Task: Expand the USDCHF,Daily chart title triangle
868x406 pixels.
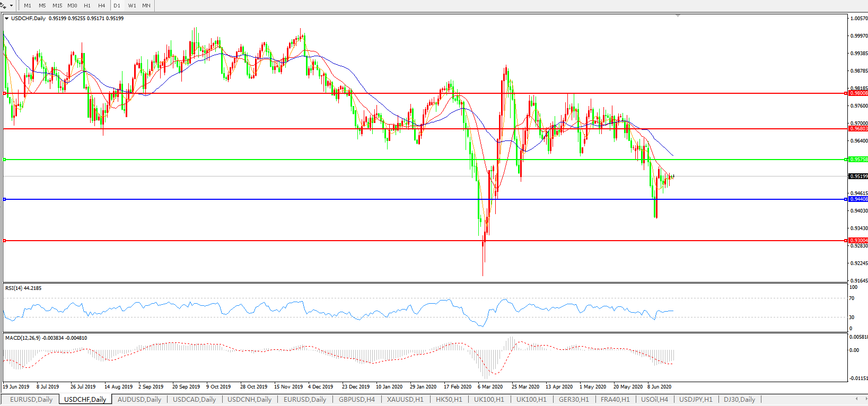Action: [7, 19]
